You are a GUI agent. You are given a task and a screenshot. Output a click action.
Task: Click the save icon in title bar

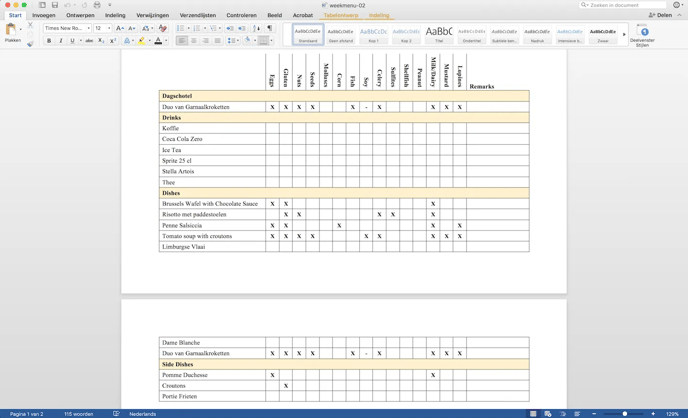point(55,5)
